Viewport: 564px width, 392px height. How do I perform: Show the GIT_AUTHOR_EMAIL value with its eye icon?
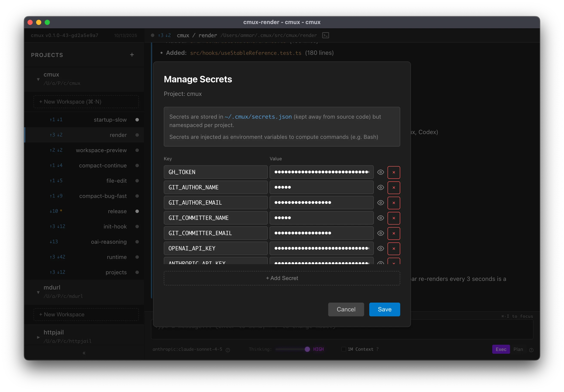[380, 203]
